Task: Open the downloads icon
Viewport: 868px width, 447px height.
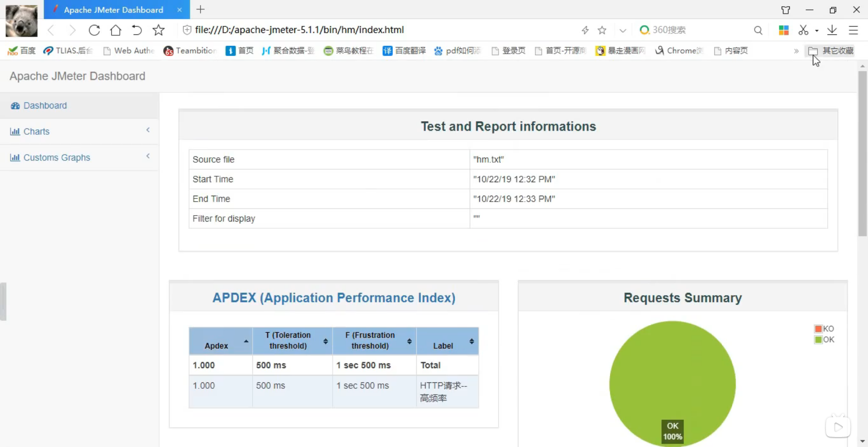Action: [x=832, y=30]
